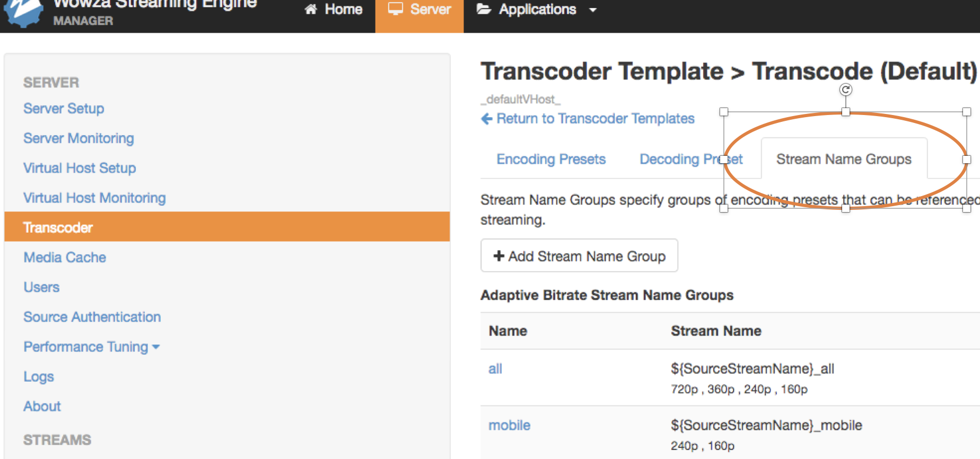Click the Server monitor icon
Viewport: 980px width, 459px height.
click(396, 9)
